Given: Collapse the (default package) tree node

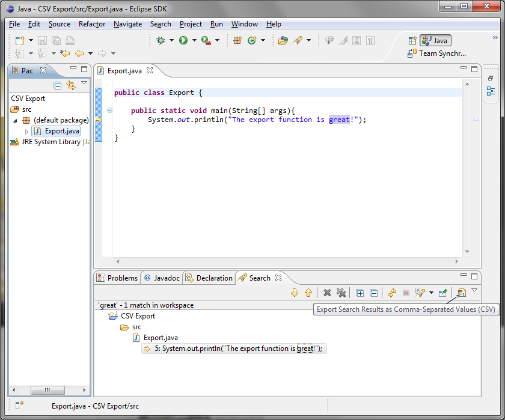Looking at the screenshot, I should coord(15,121).
